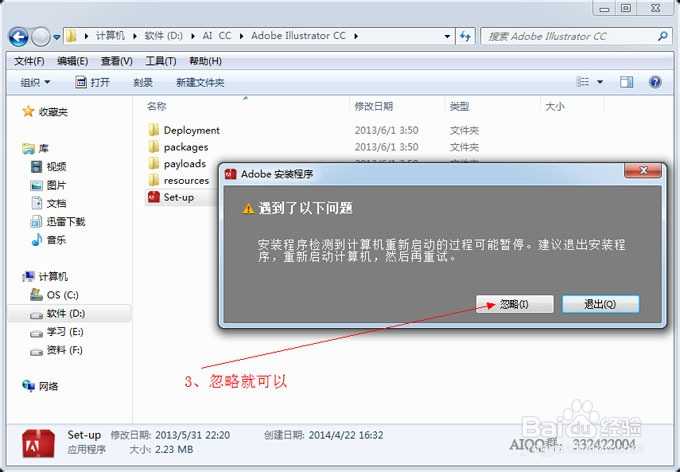680x472 pixels.
Task: Select the resources folder
Action: tap(178, 180)
